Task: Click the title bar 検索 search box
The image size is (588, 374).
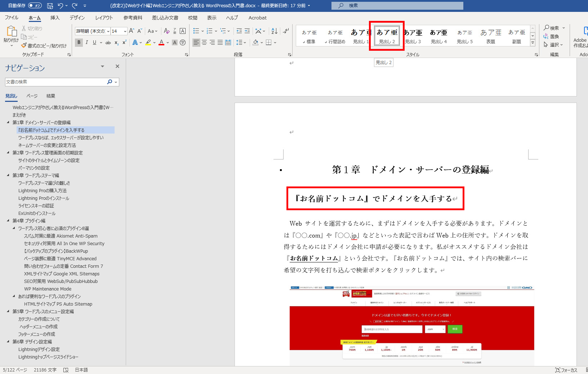Action: coord(397,6)
